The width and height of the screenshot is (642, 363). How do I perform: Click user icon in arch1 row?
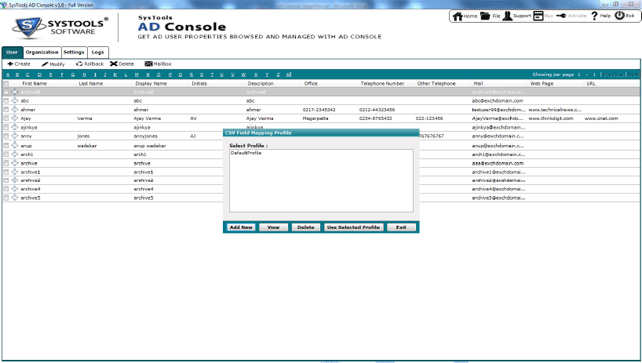pyautogui.click(x=15, y=154)
